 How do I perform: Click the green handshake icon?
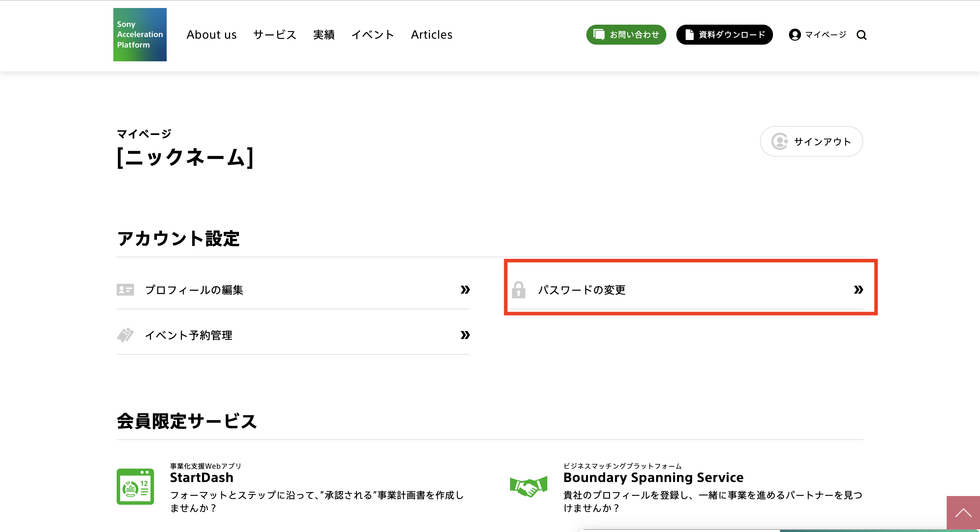click(x=528, y=487)
